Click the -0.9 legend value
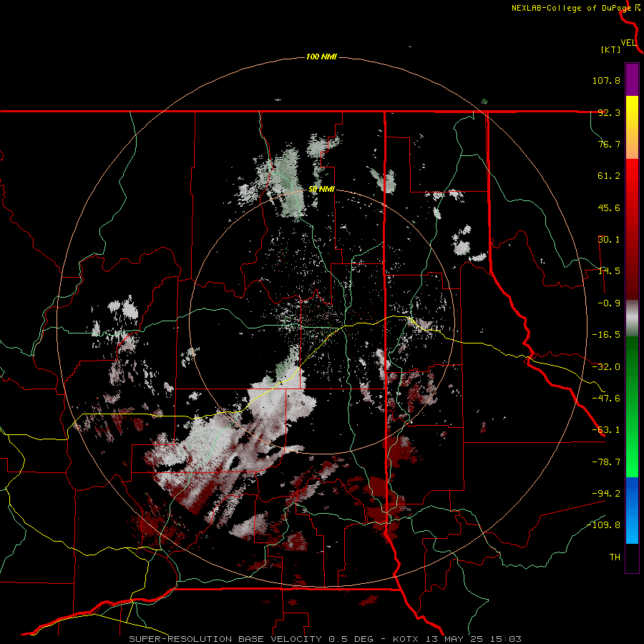Viewport: 644px width, 644px height. [x=609, y=303]
